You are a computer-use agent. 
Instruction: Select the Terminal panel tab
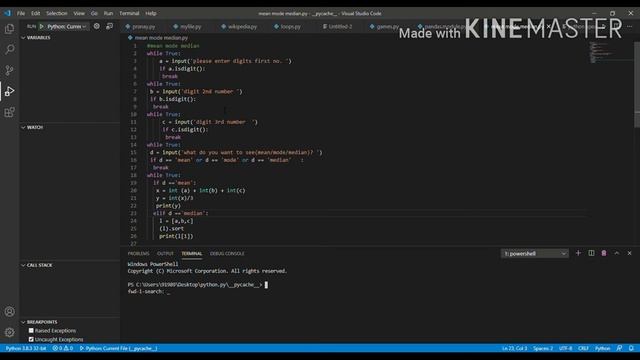(x=191, y=253)
